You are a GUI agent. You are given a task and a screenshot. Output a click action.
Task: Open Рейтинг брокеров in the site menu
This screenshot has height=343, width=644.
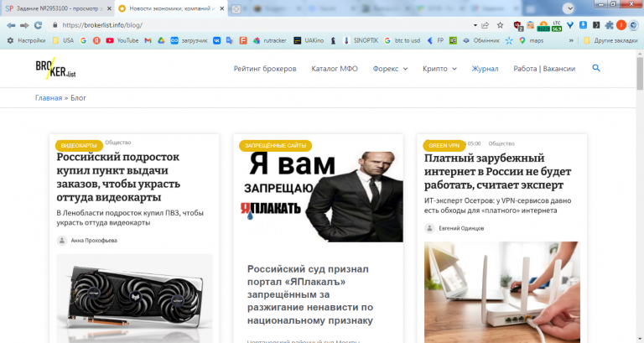tap(265, 69)
